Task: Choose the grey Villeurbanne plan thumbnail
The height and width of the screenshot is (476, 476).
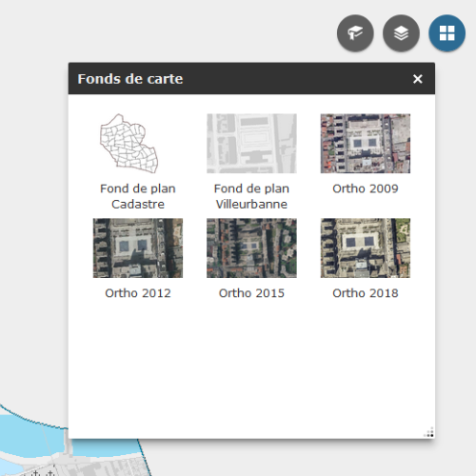Action: [x=251, y=144]
